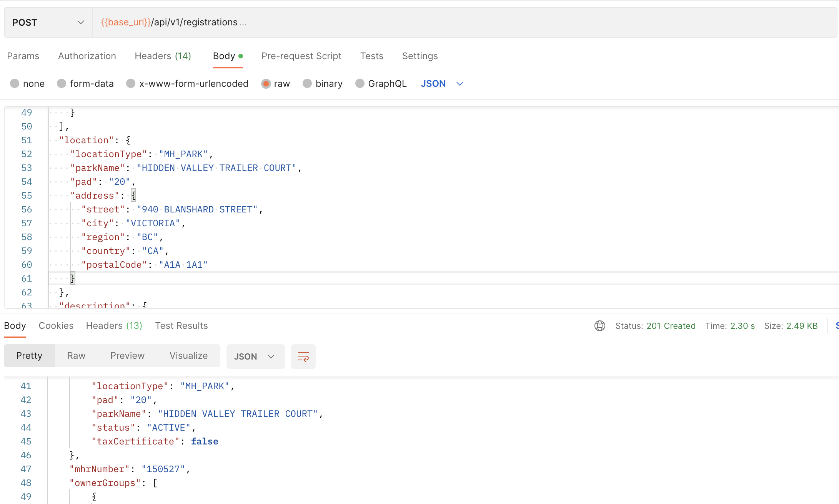The width and height of the screenshot is (839, 504).
Task: Click the network globe icon
Action: pyautogui.click(x=600, y=326)
